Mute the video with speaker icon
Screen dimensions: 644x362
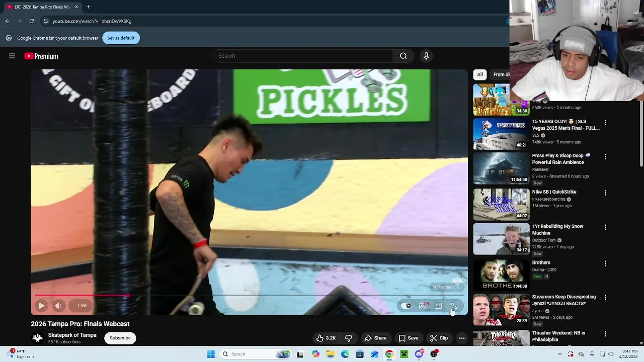tap(58, 305)
